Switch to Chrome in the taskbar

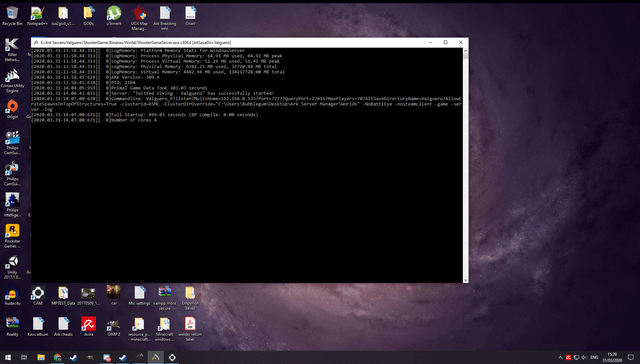[57, 357]
